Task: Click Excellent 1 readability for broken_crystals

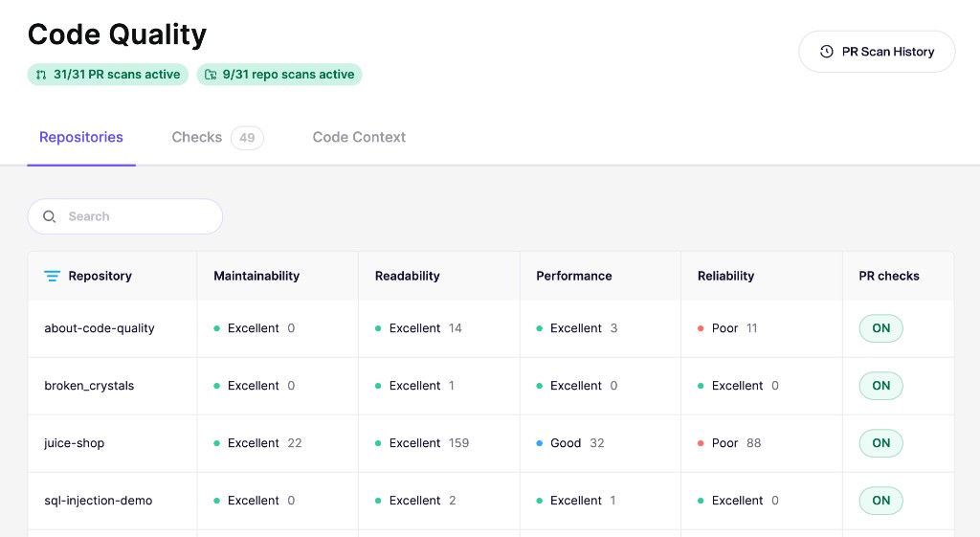Action: coord(414,386)
